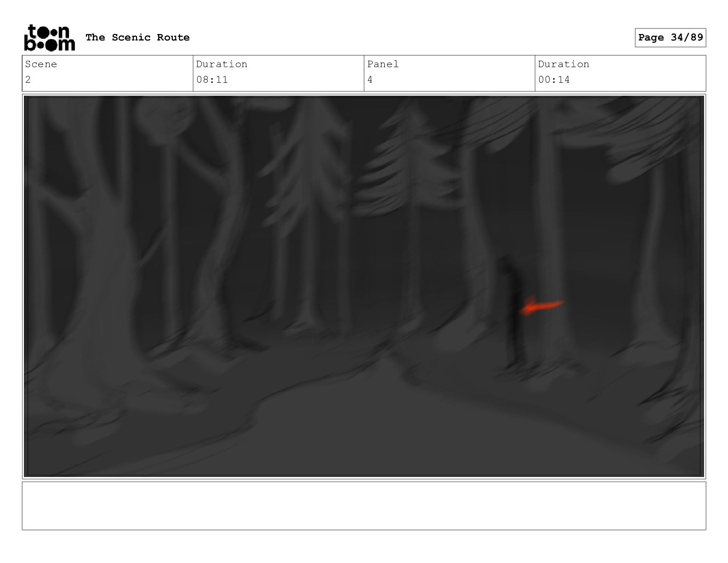Click the red arrow in the storyboard panel
This screenshot has width=728, height=563.
pyautogui.click(x=541, y=305)
